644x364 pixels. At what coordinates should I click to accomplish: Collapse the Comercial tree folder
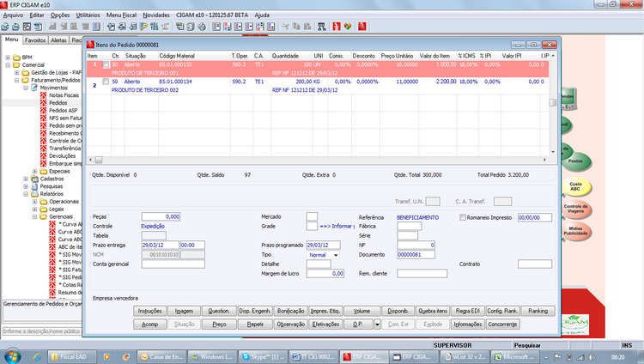[9, 64]
